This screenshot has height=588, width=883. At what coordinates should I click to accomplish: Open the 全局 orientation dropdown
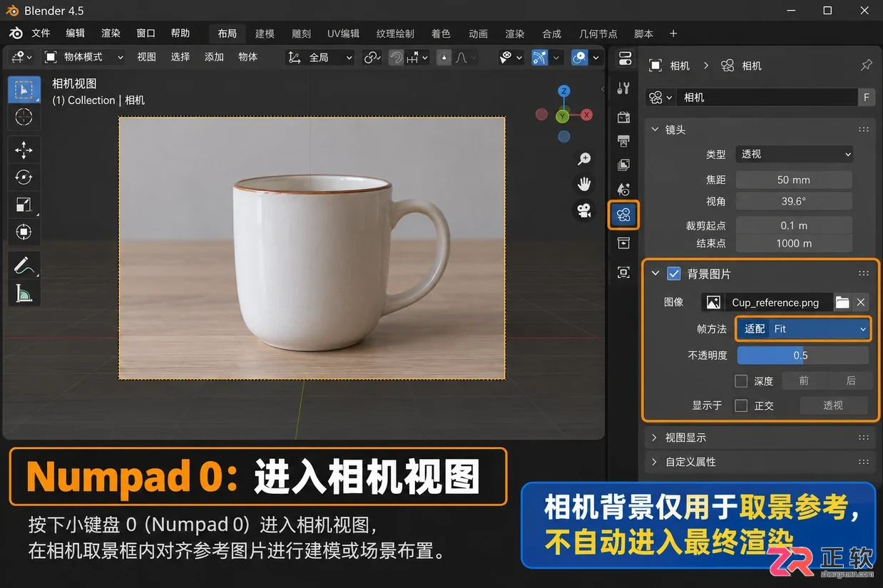coord(320,57)
